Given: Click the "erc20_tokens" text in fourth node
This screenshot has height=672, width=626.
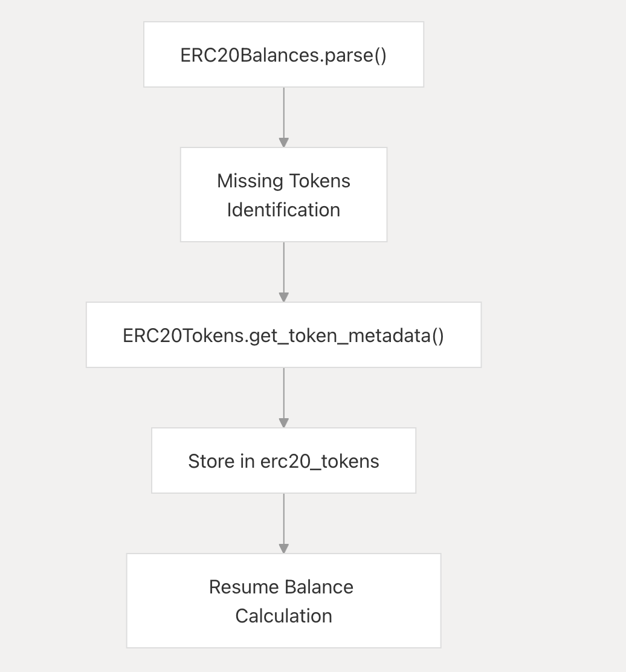Looking at the screenshot, I should click(320, 461).
